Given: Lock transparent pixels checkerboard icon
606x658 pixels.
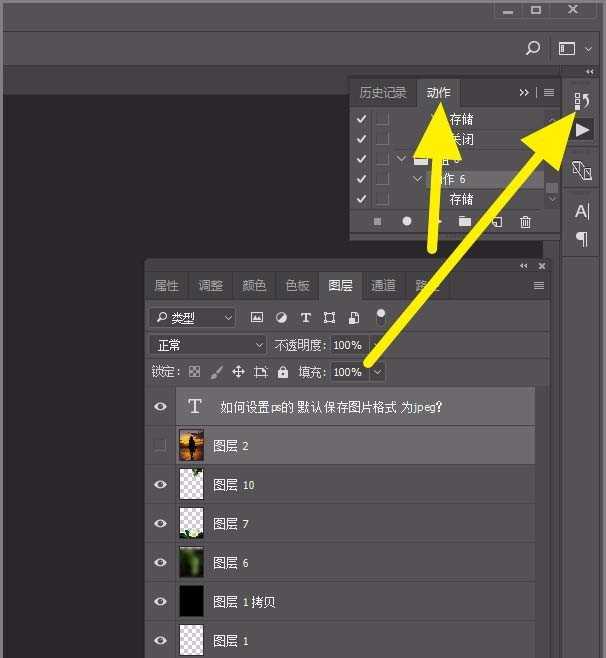Looking at the screenshot, I should 194,371.
